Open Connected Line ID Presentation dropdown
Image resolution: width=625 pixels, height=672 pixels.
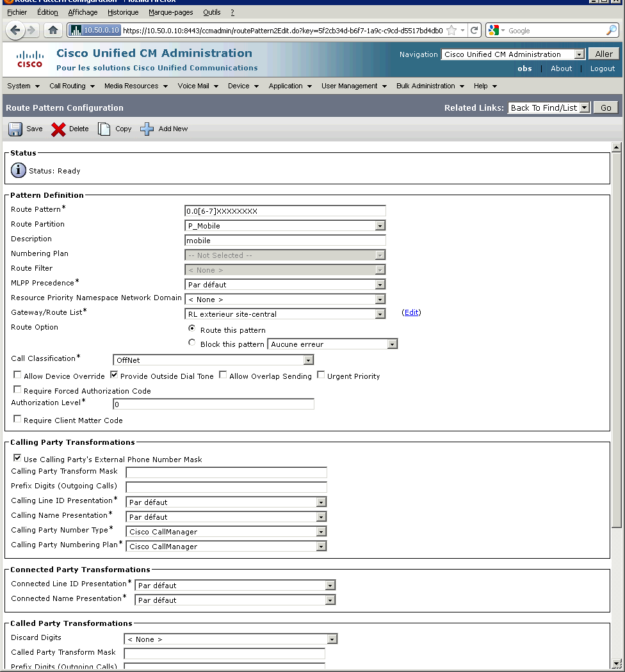(x=235, y=586)
